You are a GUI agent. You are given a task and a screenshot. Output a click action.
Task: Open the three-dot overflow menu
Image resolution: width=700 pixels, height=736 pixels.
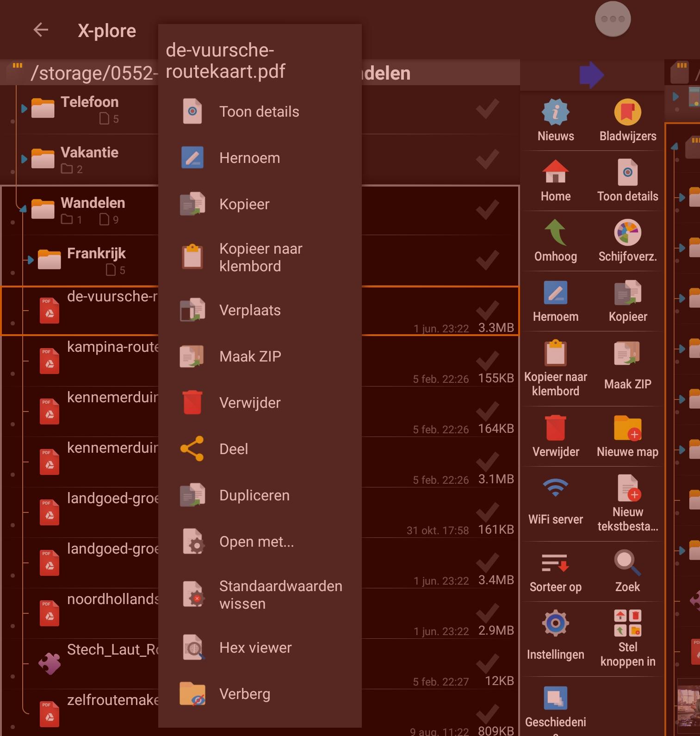613,19
